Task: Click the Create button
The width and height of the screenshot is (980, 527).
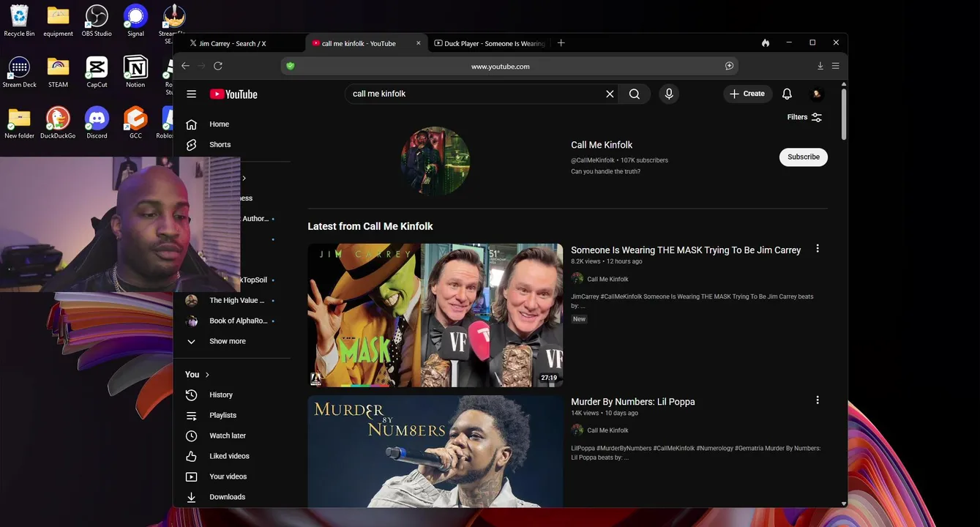Action: 747,94
